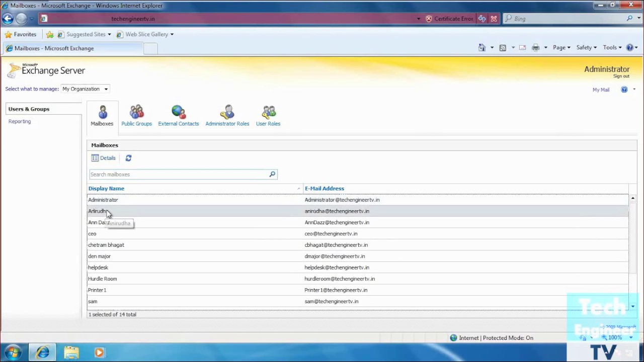Stop page loading with the X icon
Image resolution: width=644 pixels, height=362 pixels.
[x=494, y=19]
